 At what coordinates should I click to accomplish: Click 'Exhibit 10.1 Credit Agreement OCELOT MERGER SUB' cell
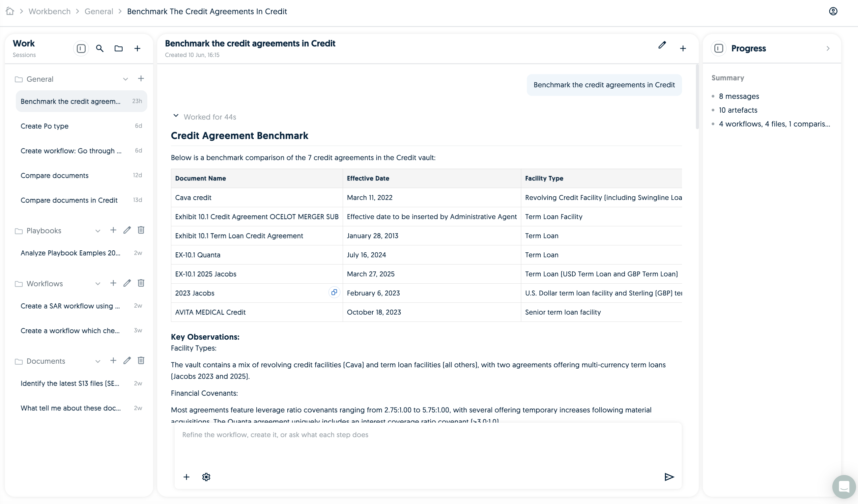pos(257,217)
